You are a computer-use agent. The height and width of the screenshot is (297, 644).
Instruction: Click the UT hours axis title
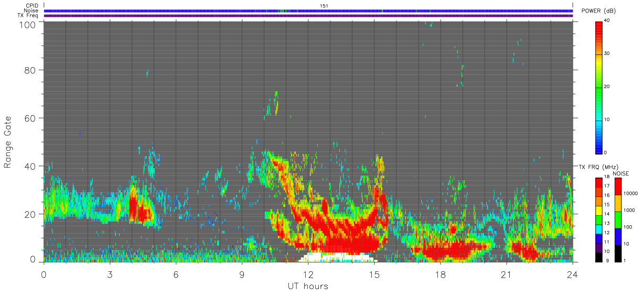[308, 286]
